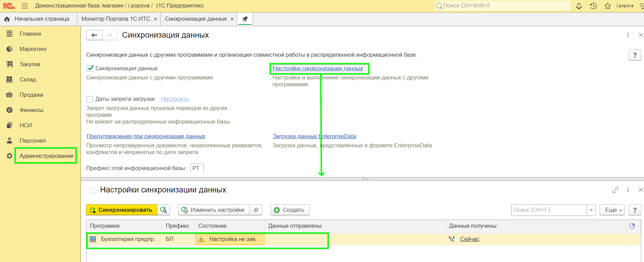
Task: Click the Продажи basket icon
Action: (9, 95)
